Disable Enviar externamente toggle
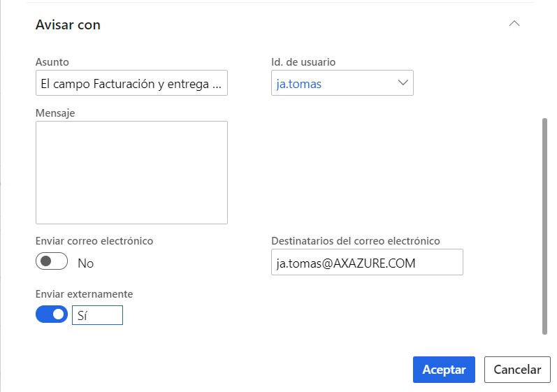The image size is (557, 392). (52, 314)
